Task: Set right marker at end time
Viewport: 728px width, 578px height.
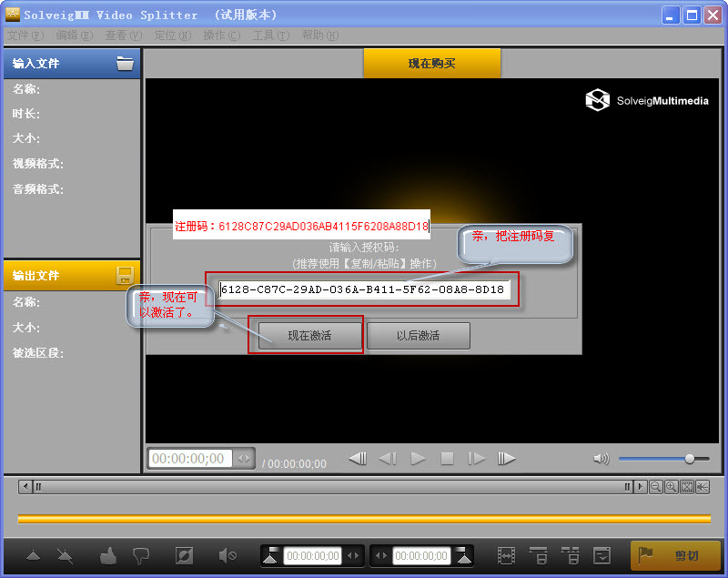Action: point(463,556)
